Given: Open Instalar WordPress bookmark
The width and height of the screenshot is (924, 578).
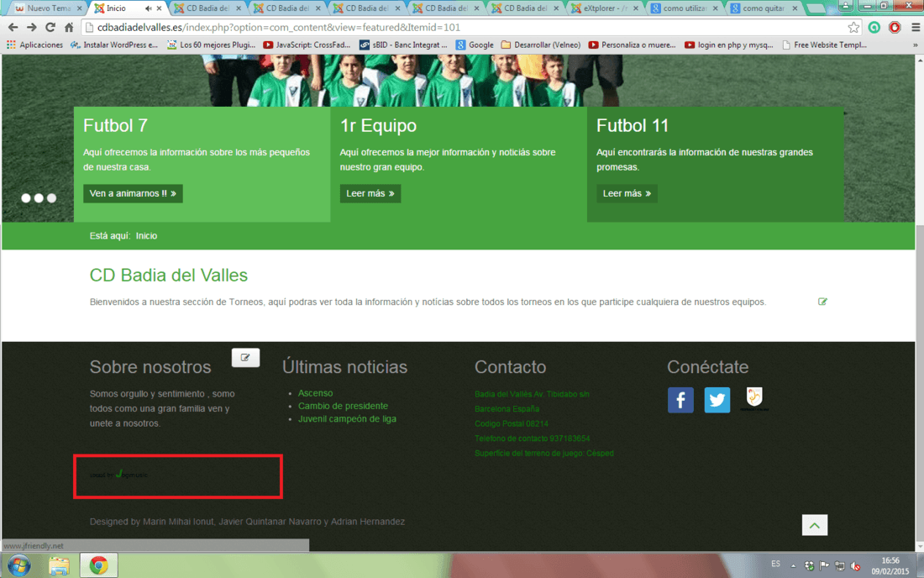Looking at the screenshot, I should (115, 45).
